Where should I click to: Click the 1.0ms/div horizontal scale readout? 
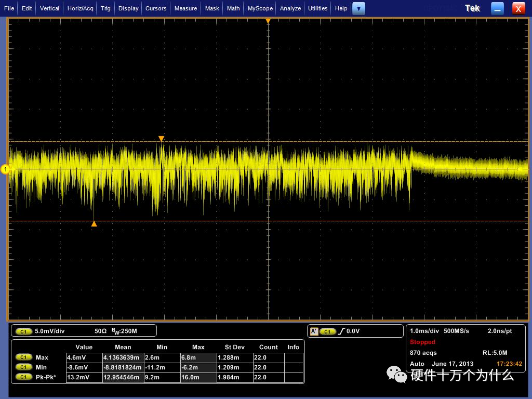coord(424,331)
